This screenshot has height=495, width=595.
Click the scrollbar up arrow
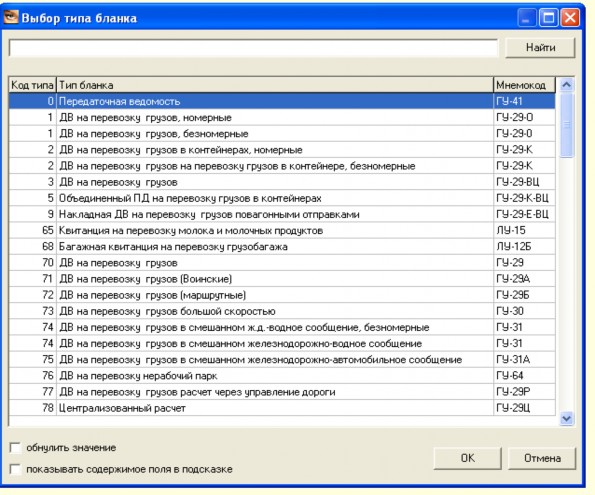567,85
